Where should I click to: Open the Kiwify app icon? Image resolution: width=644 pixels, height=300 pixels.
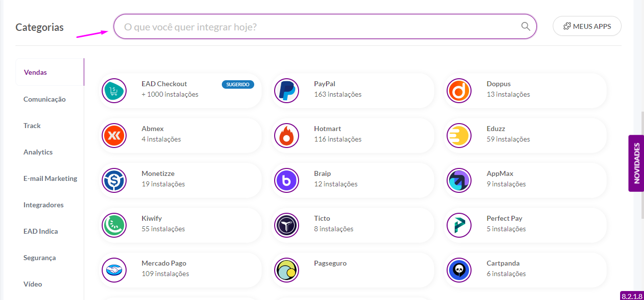click(x=114, y=225)
